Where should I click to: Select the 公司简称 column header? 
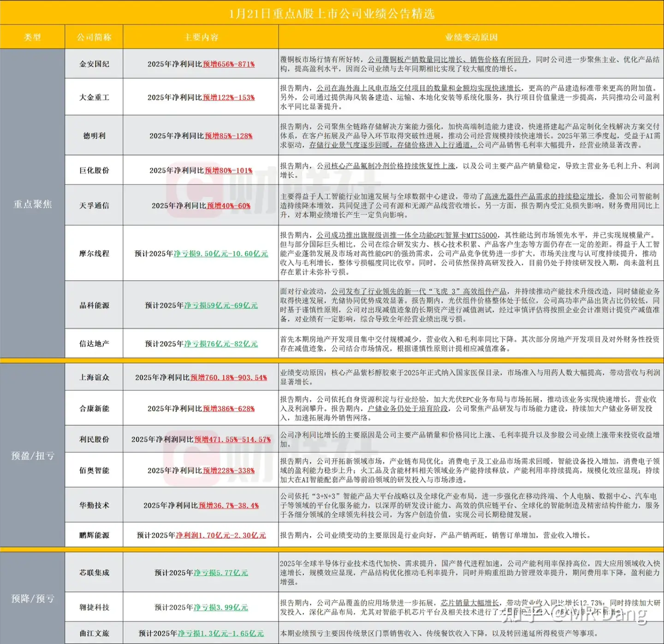tap(94, 37)
